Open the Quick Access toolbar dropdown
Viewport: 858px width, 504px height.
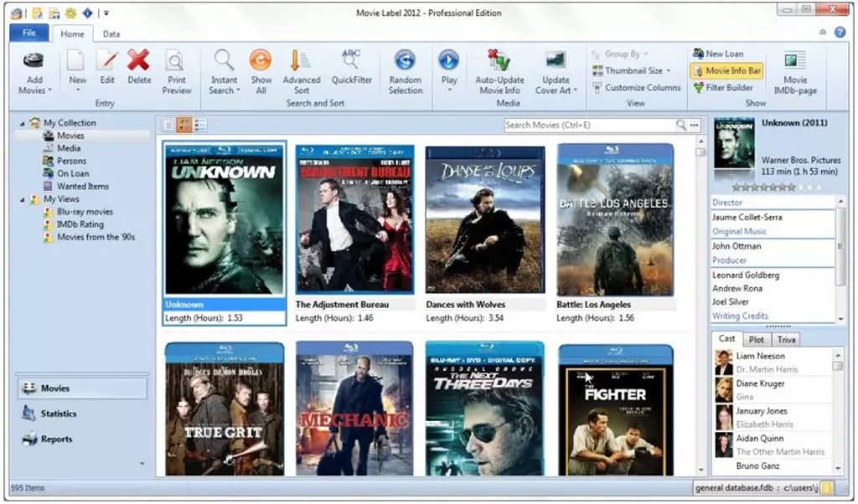pyautogui.click(x=106, y=13)
